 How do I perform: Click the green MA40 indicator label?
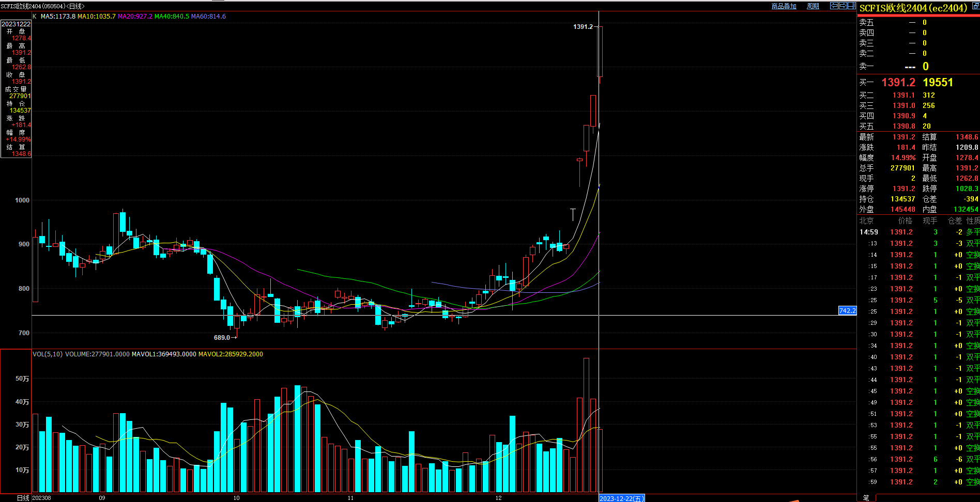click(x=172, y=17)
